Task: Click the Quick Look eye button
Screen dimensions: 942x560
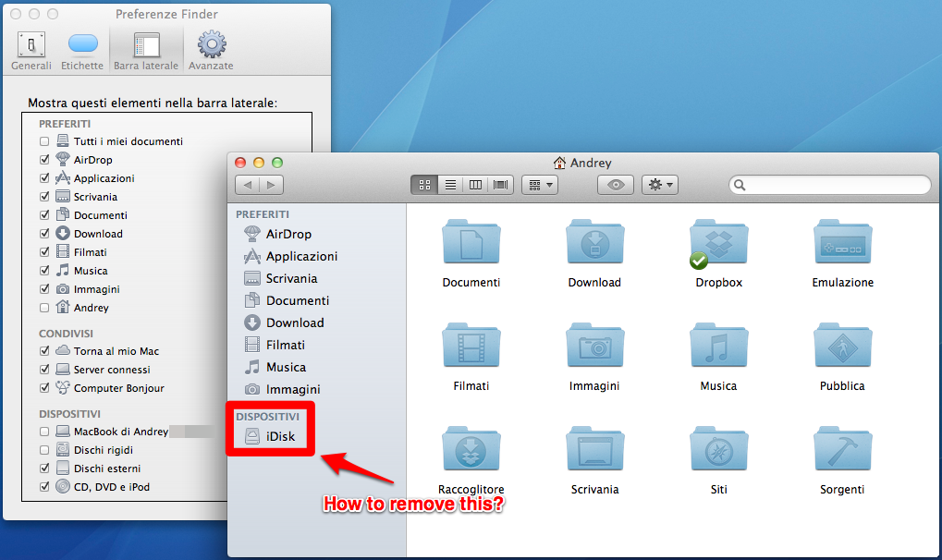Action: (x=615, y=185)
